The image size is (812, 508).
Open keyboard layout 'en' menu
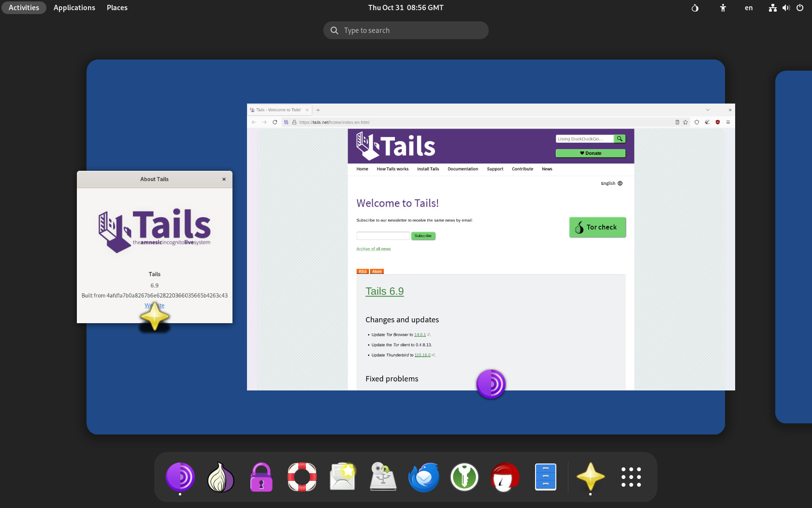tap(749, 8)
